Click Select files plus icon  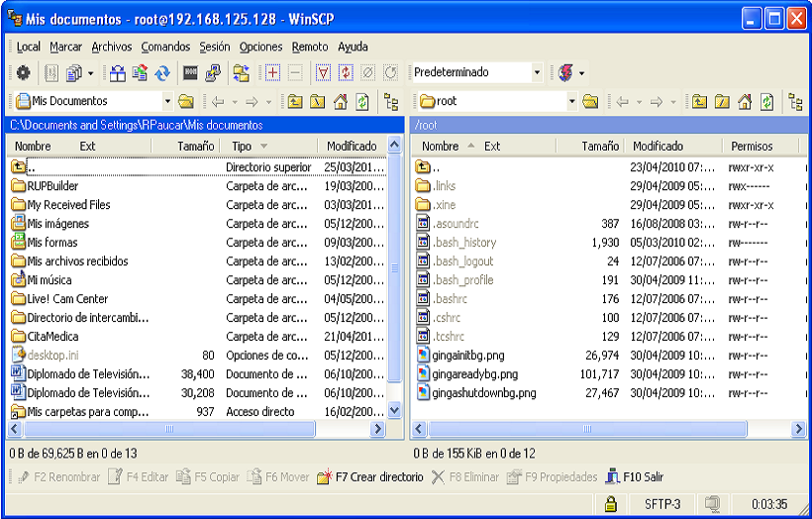(x=272, y=73)
